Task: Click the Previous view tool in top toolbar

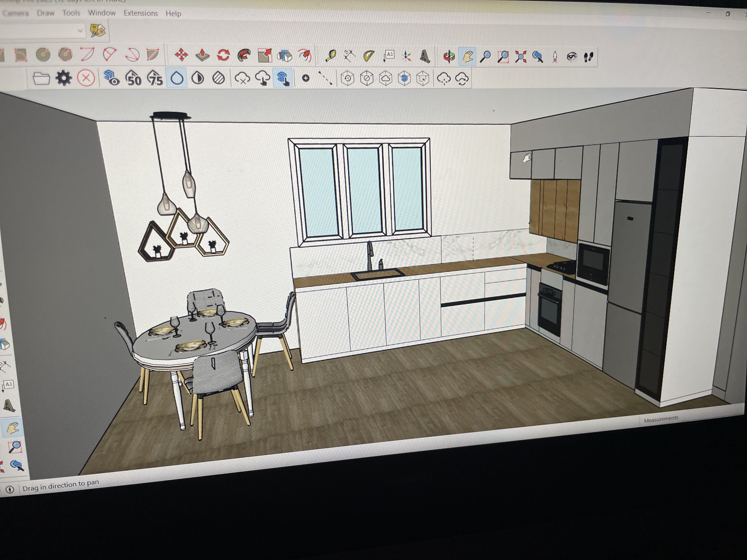Action: (x=538, y=57)
